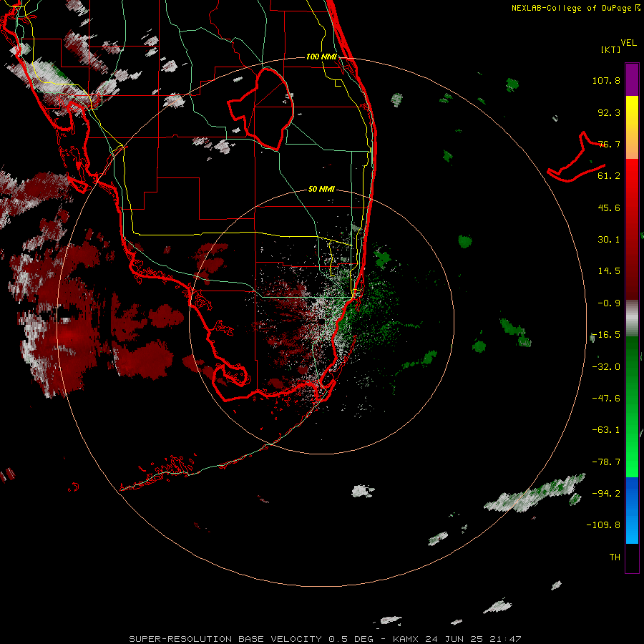Image resolution: width=644 pixels, height=644 pixels.
Task: Click the -16.5 scale value
Action: click(x=606, y=335)
